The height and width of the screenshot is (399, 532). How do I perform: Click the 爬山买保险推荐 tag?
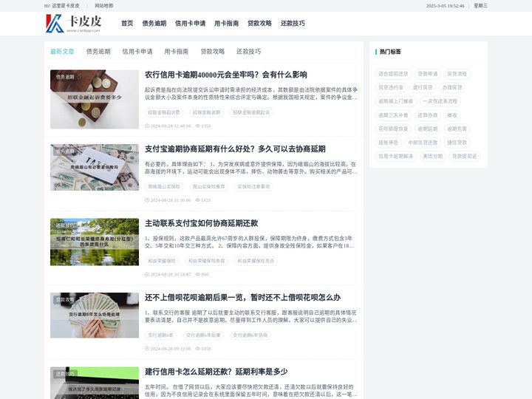click(x=209, y=187)
